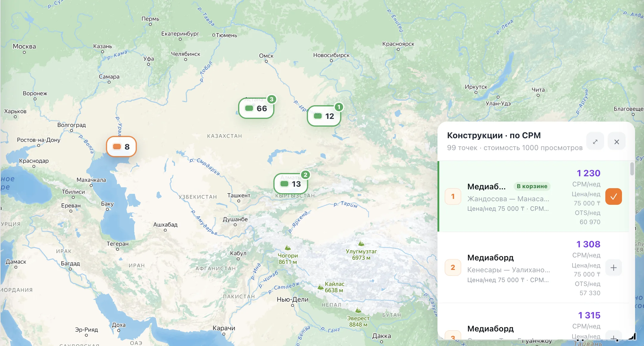Click the panel title 'Конструкции · по CPM'
Viewport: 644px width, 346px height.
tap(494, 135)
